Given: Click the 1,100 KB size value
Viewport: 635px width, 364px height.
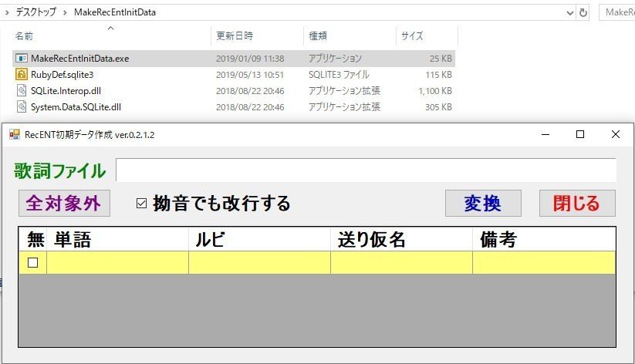Looking at the screenshot, I should (435, 91).
